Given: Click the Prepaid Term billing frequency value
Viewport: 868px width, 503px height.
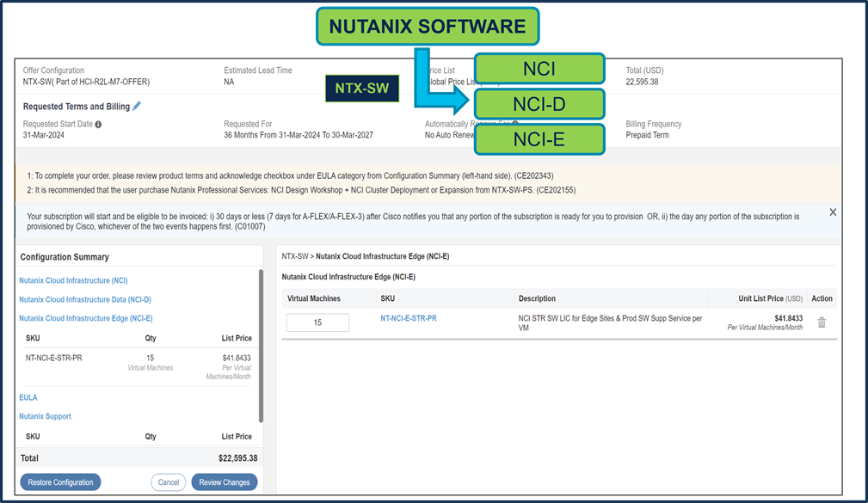Looking at the screenshot, I should point(647,135).
